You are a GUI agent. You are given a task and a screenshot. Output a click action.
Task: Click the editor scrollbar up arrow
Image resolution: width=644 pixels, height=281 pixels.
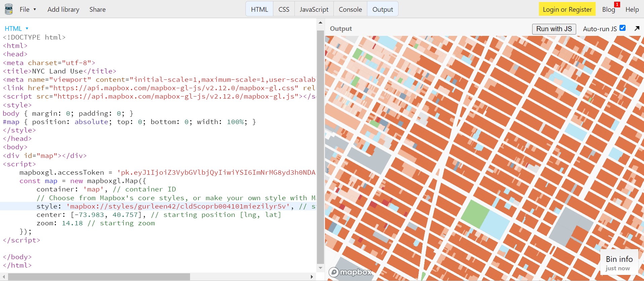(320, 22)
